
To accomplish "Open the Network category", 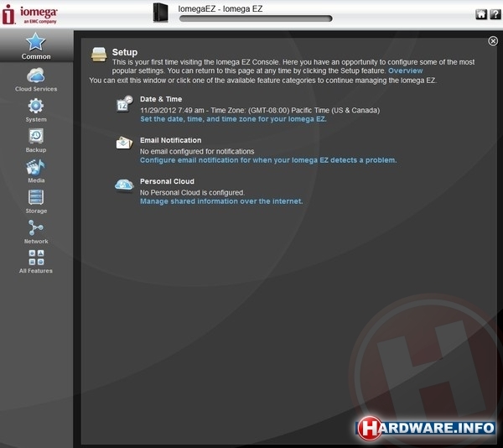I will 35,227.
